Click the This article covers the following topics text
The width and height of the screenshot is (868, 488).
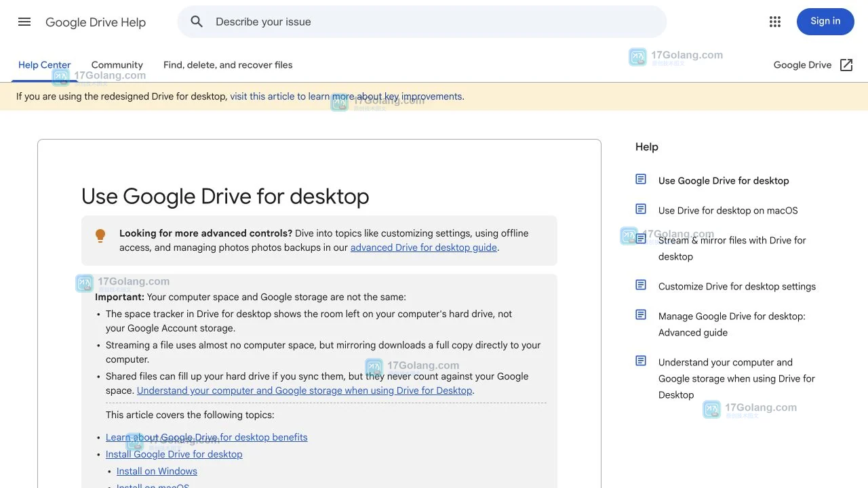190,415
